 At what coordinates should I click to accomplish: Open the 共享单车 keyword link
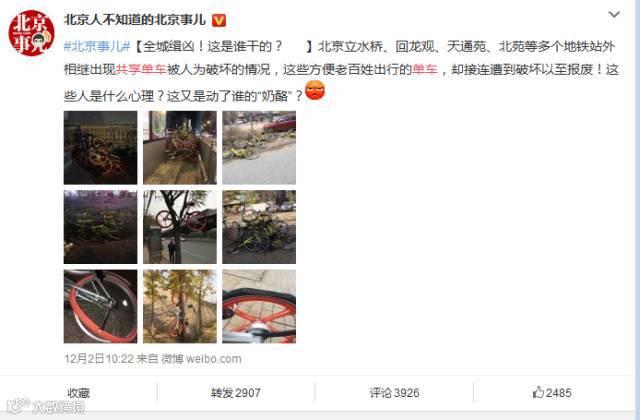point(141,70)
